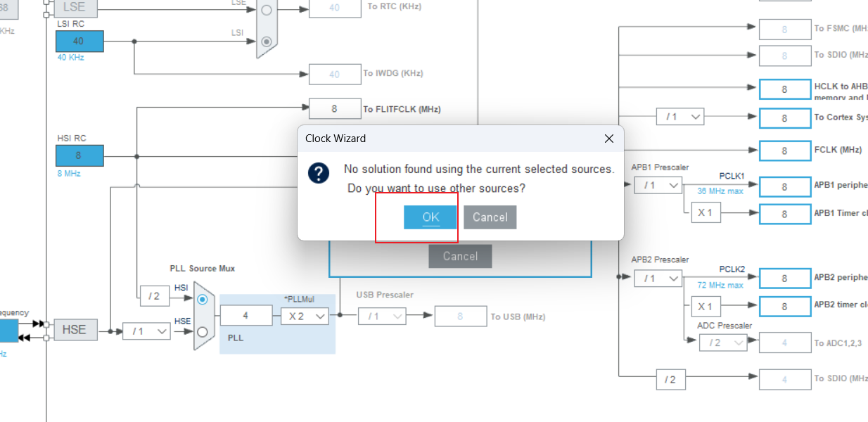Click the 'ADC Prescaler' label
The image size is (868, 422).
(x=725, y=326)
